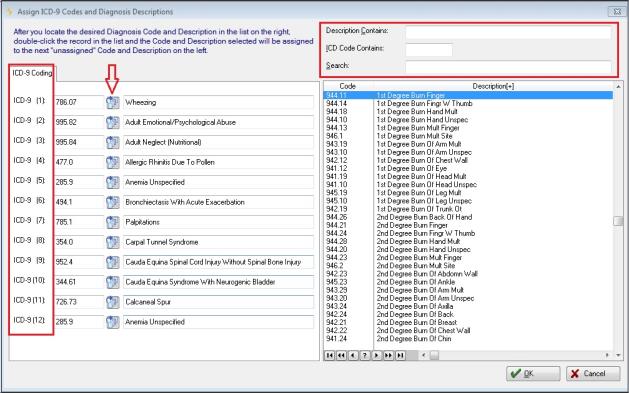Click the Palpitations description field
Image resolution: width=629 pixels, height=393 pixels.
[x=218, y=222]
